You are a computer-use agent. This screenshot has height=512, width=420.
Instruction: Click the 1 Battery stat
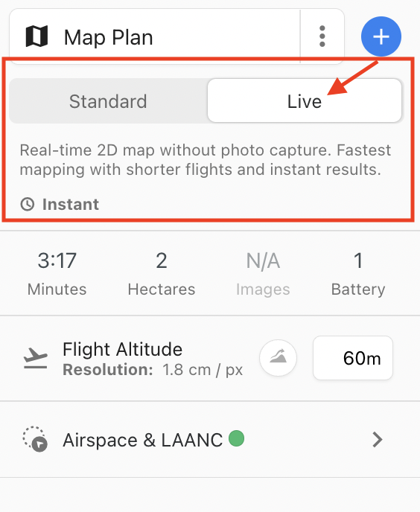[358, 273]
